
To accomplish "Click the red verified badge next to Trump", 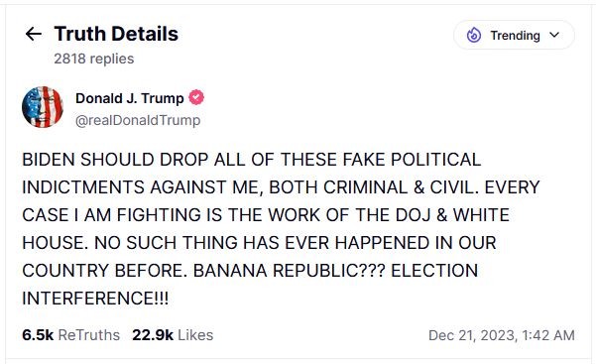I will tap(196, 97).
